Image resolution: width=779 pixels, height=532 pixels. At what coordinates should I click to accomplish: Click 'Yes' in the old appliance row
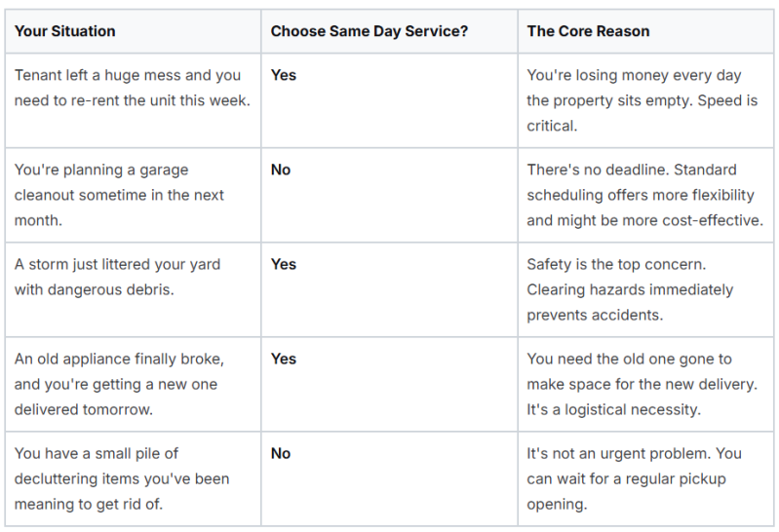[283, 359]
